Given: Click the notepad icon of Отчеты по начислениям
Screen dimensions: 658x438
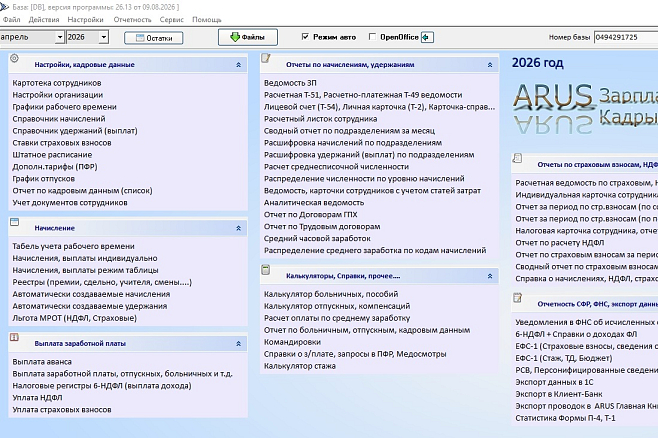Looking at the screenshot, I should point(266,58).
